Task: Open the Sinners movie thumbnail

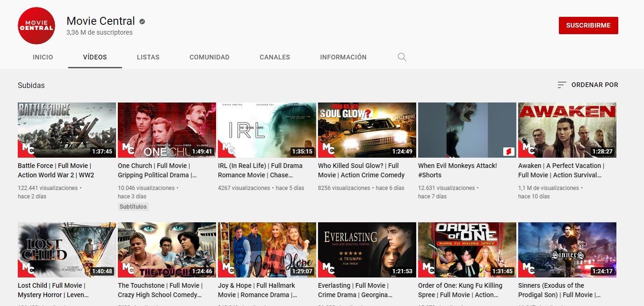Action: click(x=567, y=250)
